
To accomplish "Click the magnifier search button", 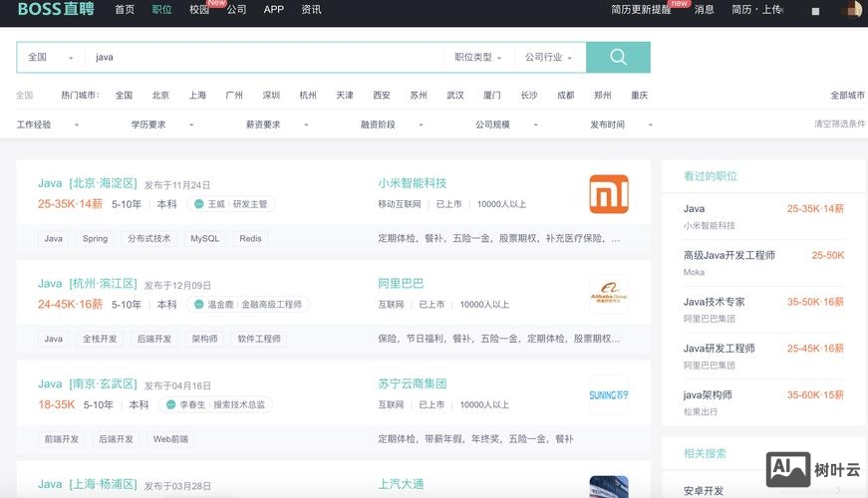I will [618, 57].
